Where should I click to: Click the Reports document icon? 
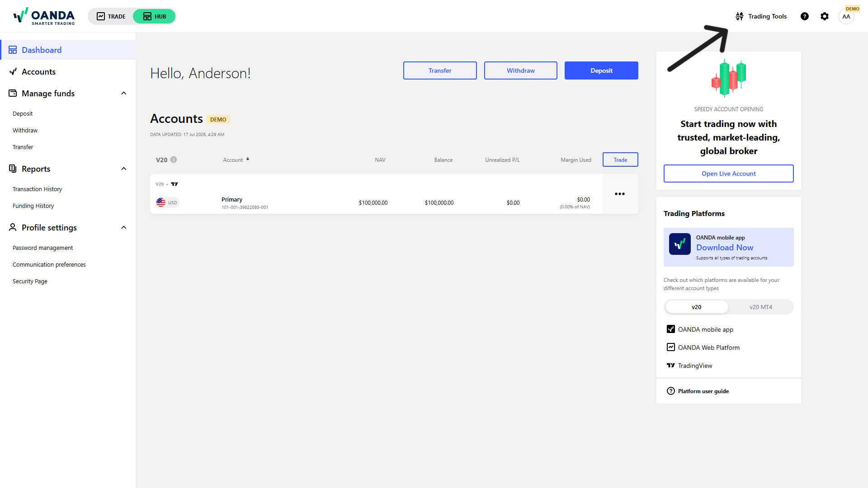pos(13,169)
